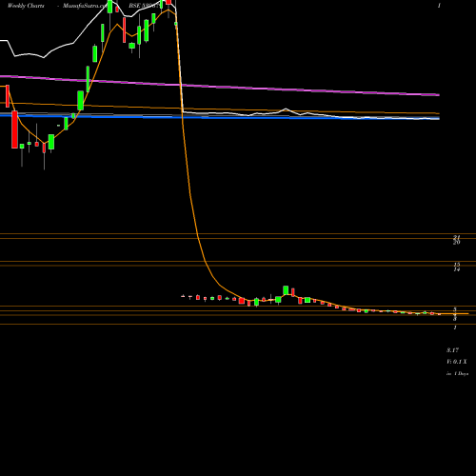Click the "MunafaSutra.com" label
This screenshot has width=476, height=476.
click(86, 6)
